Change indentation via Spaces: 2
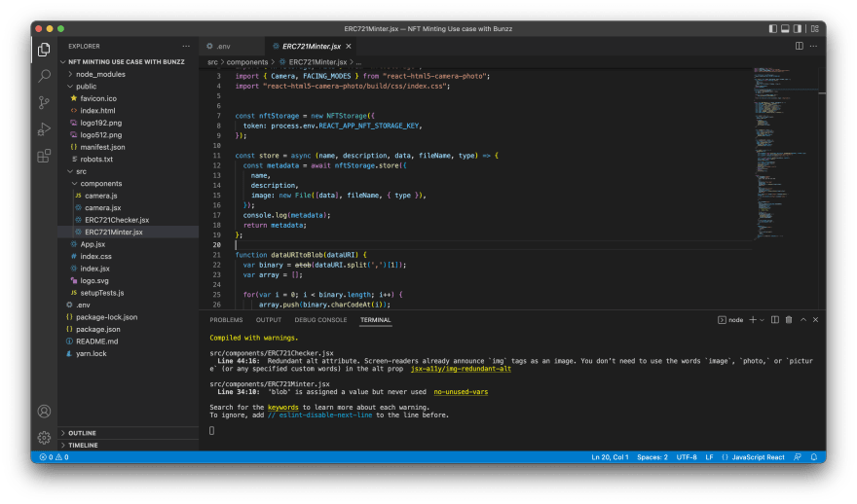This screenshot has width=857, height=504. pyautogui.click(x=652, y=457)
